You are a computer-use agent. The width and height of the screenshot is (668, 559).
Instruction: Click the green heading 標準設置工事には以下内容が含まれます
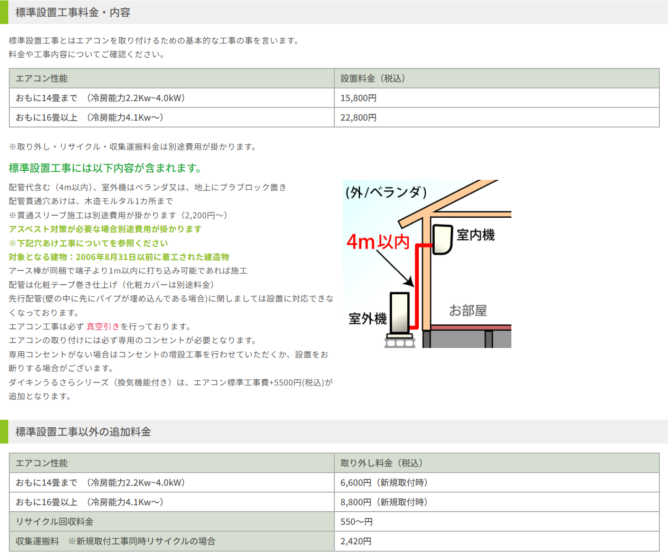105,168
